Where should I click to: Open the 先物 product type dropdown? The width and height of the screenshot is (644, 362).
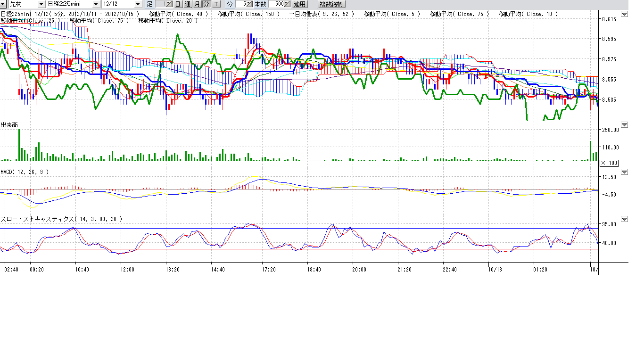pos(41,4)
